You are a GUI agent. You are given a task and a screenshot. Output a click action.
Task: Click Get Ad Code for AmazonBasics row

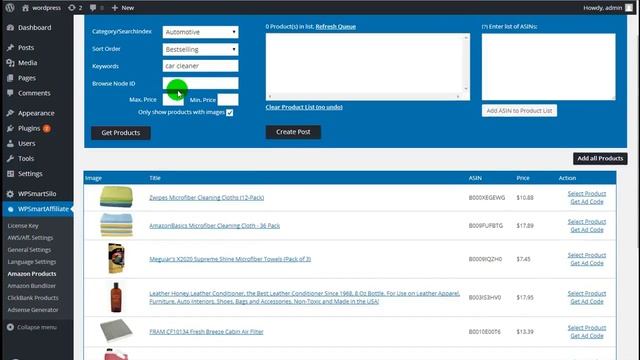click(587, 230)
